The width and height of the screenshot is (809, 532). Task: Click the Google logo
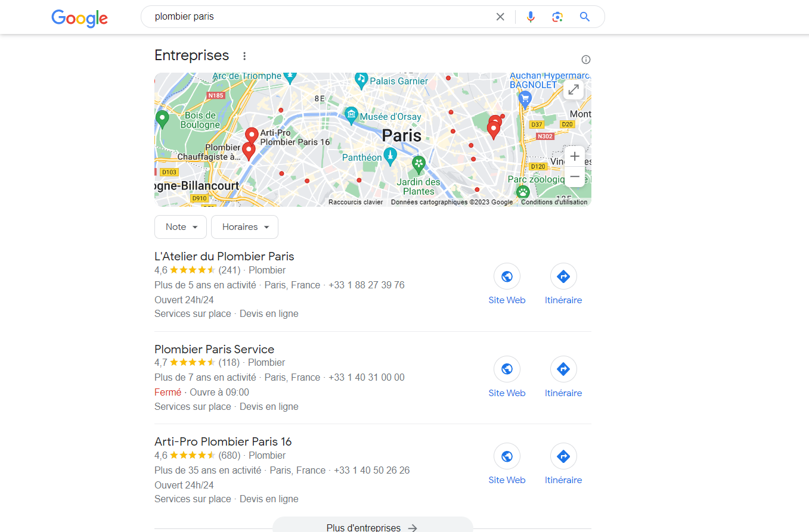pos(79,18)
